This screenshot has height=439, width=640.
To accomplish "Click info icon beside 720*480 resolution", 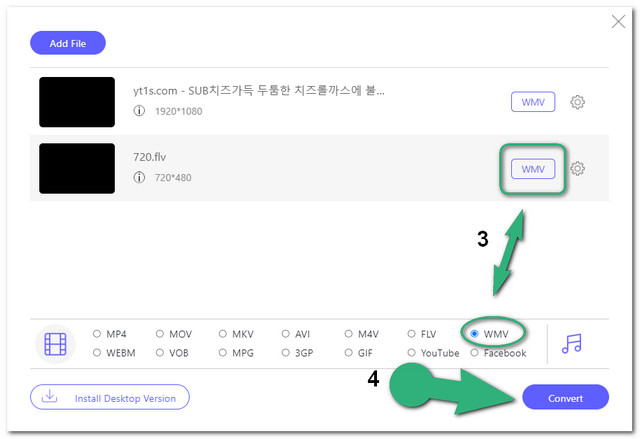I will click(139, 178).
